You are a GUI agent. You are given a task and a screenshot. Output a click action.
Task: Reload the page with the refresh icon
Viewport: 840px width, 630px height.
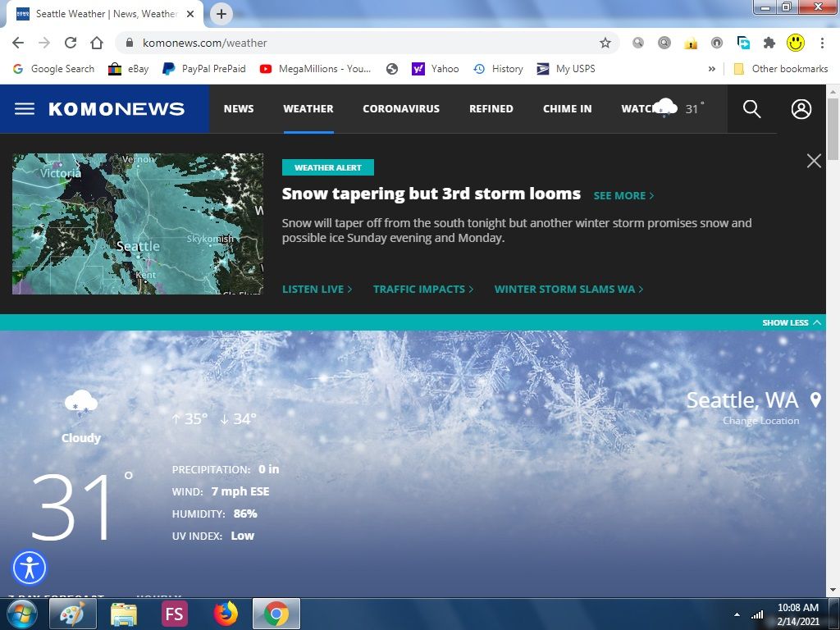click(71, 43)
